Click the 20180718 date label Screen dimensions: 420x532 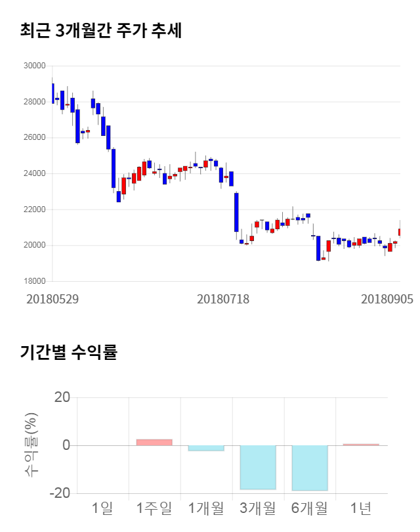coord(223,299)
